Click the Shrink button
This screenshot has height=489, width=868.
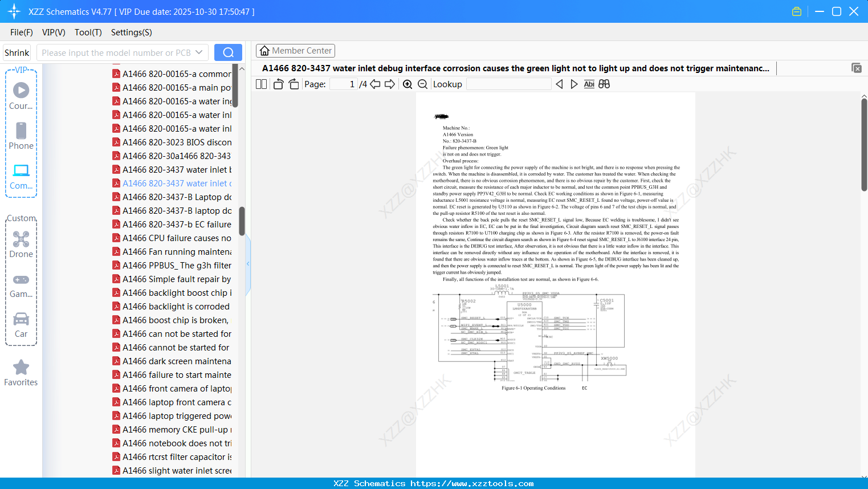tap(17, 52)
